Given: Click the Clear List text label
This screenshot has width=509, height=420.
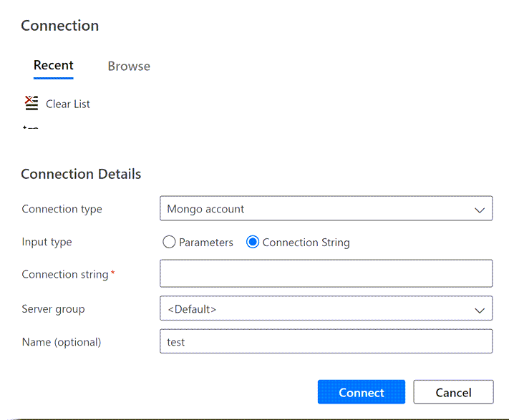Looking at the screenshot, I should (68, 104).
